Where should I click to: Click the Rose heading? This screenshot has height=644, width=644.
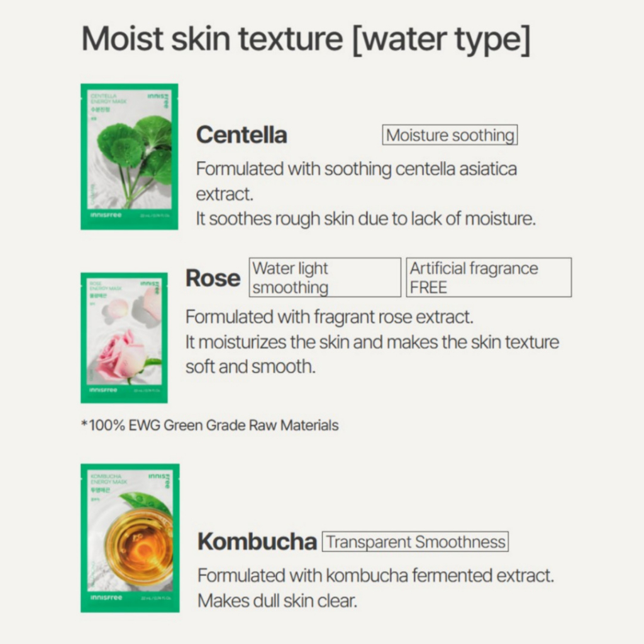coord(213,278)
